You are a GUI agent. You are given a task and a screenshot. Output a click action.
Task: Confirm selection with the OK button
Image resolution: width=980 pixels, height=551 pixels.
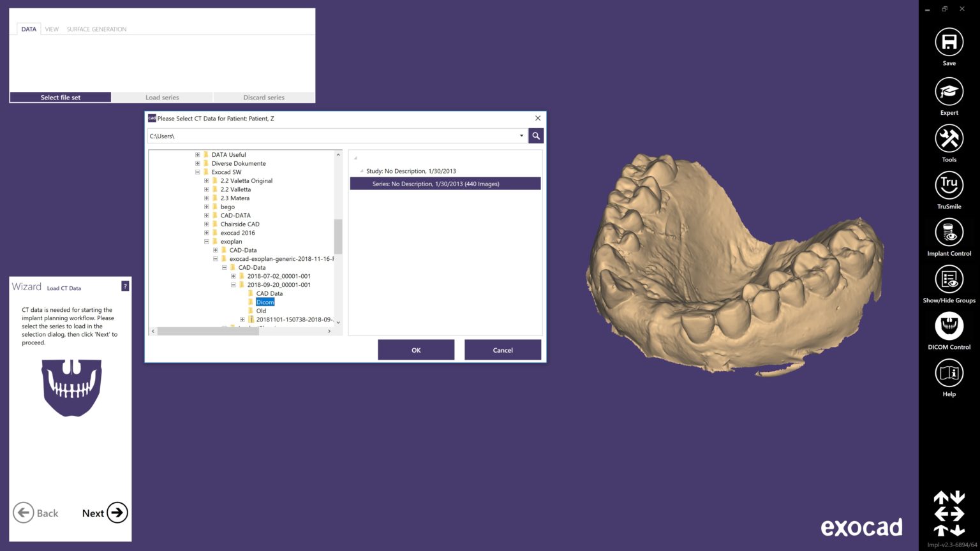click(x=416, y=349)
